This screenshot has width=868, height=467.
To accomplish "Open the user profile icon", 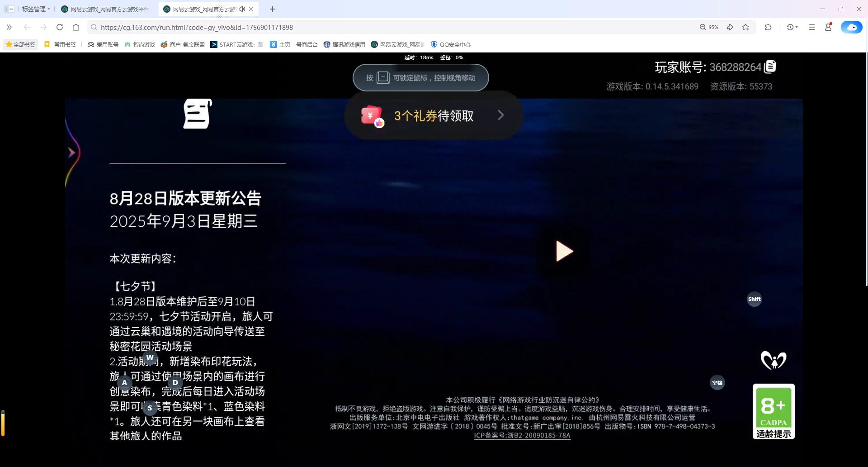I will 828,27.
